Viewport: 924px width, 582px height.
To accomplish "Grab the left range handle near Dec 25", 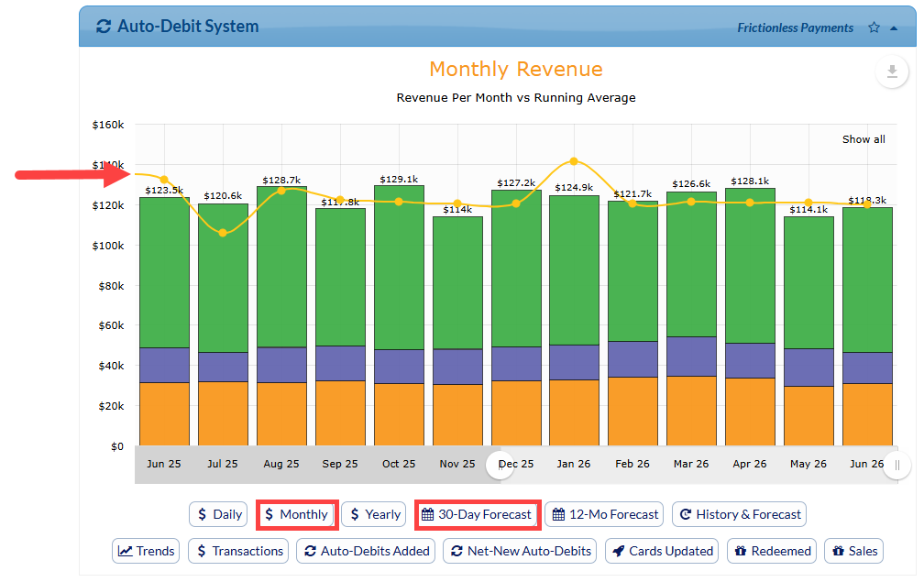I will coord(499,464).
